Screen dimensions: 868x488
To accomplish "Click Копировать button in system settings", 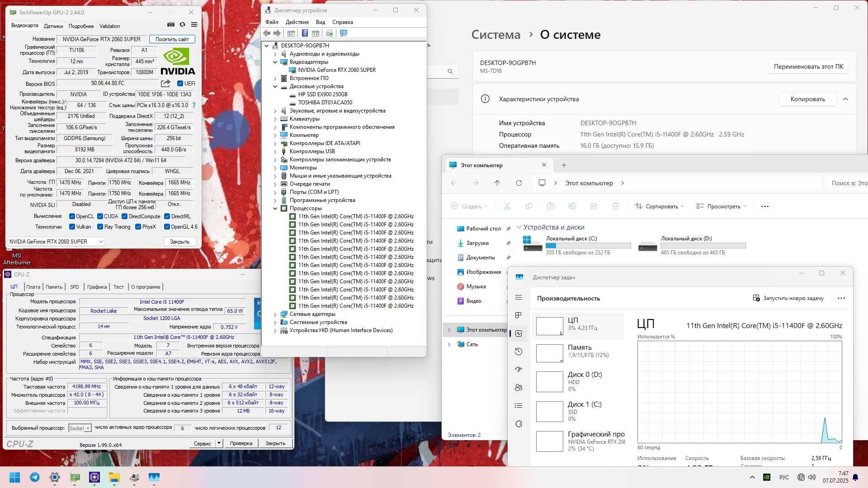I will pyautogui.click(x=807, y=99).
